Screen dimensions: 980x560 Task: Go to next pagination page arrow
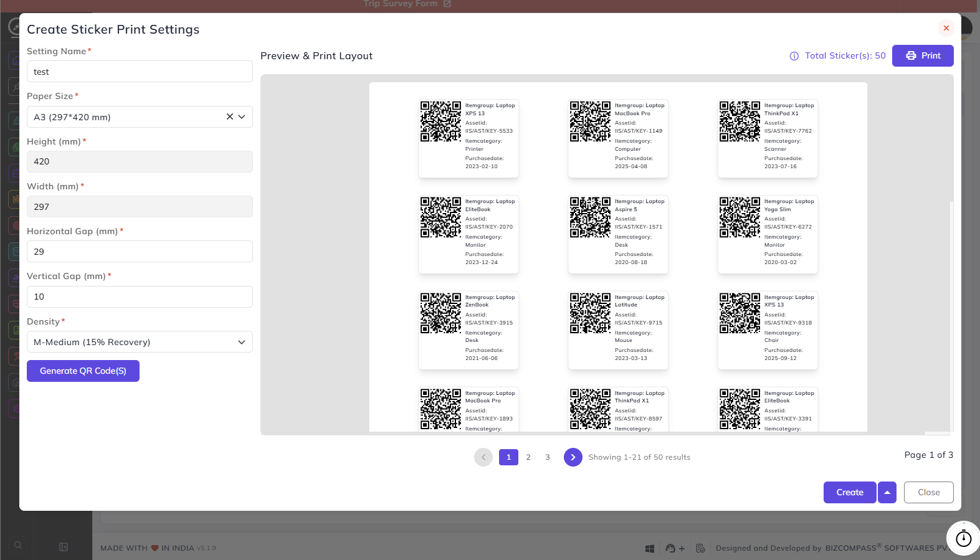pyautogui.click(x=573, y=457)
